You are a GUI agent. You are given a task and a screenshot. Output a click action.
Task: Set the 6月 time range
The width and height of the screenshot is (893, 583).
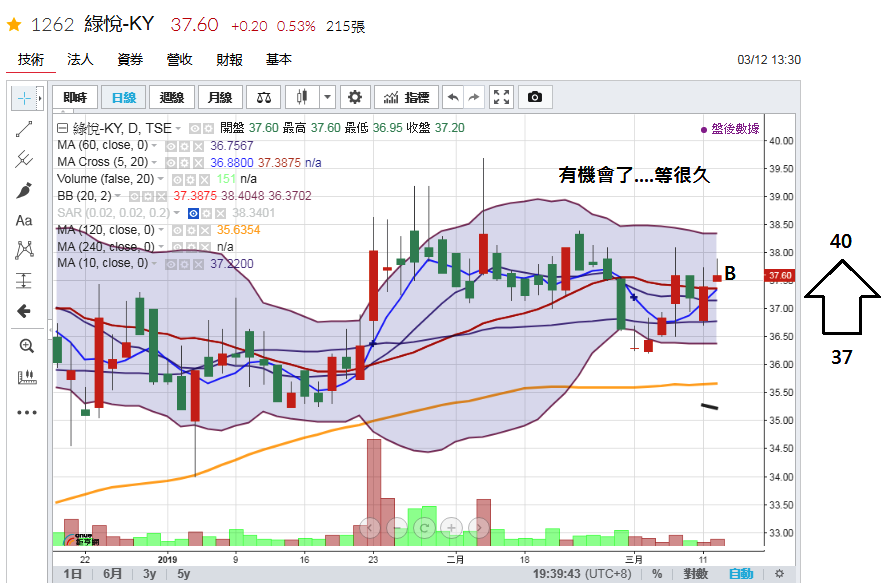113,574
